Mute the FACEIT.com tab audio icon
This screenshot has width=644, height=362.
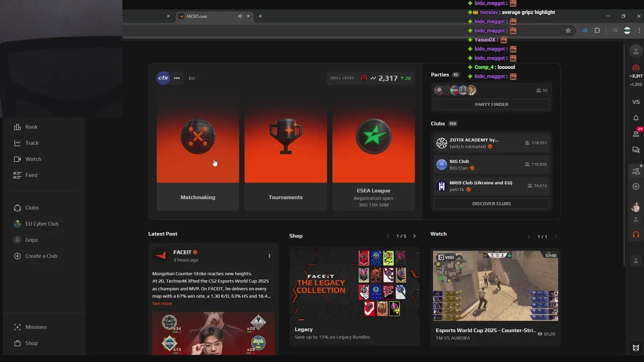(x=240, y=16)
